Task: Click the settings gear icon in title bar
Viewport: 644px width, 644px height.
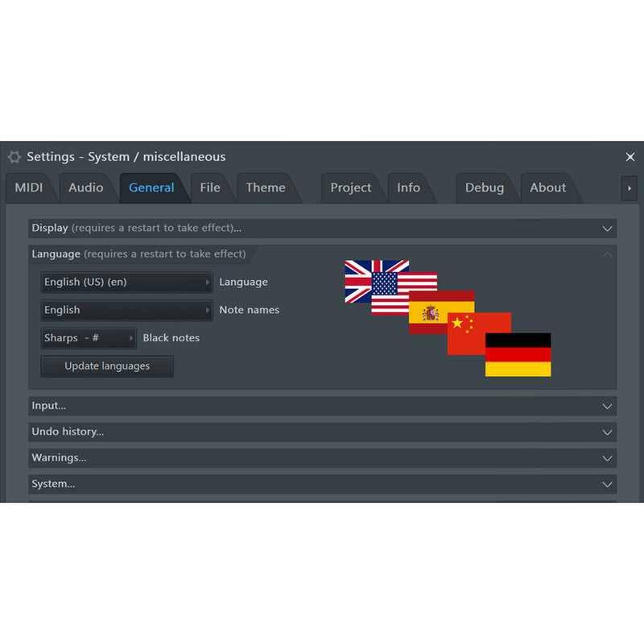Action: pyautogui.click(x=14, y=157)
